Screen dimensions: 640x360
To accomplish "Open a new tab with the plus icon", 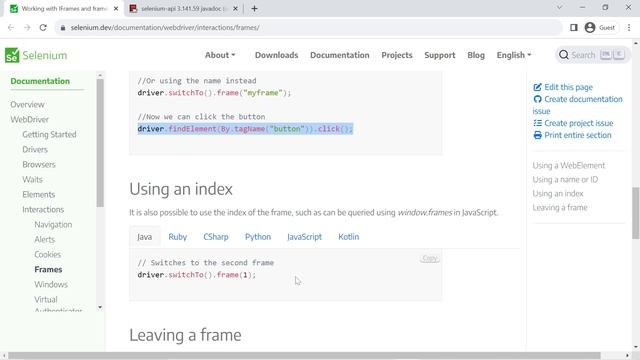I will (x=254, y=8).
